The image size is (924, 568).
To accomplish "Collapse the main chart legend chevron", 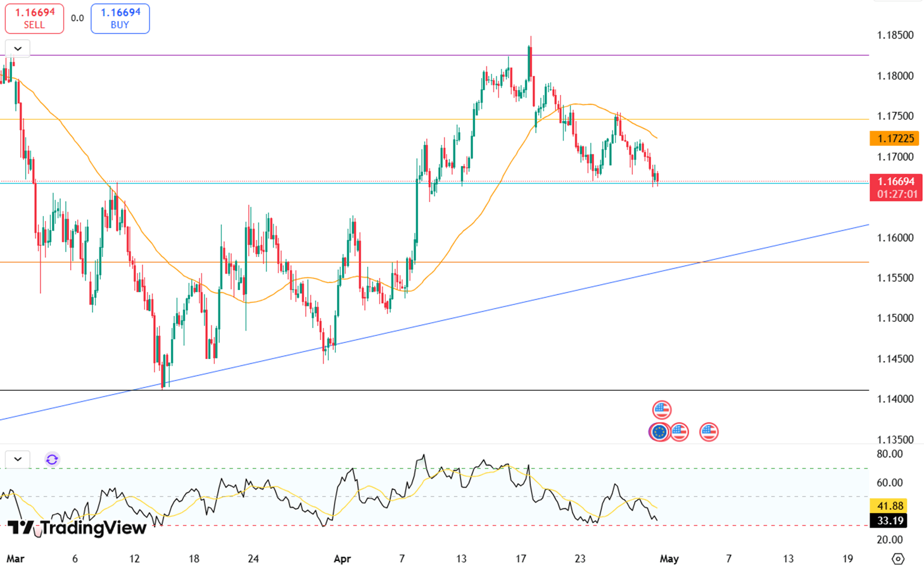I will pos(18,49).
